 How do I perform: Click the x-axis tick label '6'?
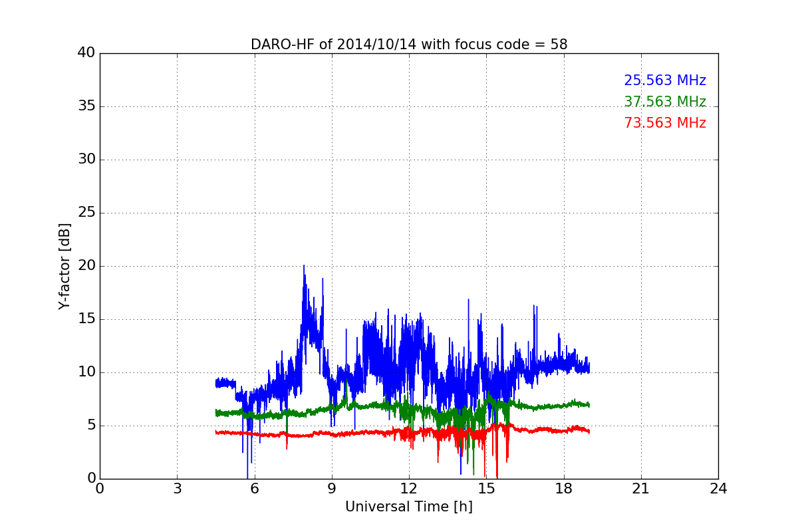(x=254, y=488)
